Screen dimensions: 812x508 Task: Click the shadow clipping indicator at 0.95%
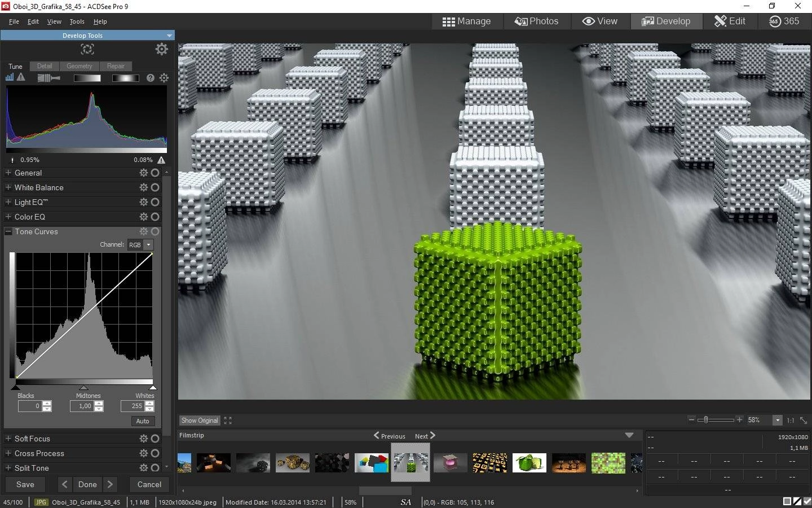coord(12,160)
